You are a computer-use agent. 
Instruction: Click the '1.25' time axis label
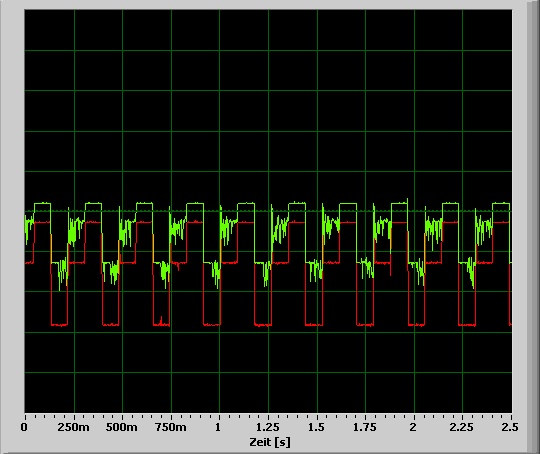tap(268, 427)
